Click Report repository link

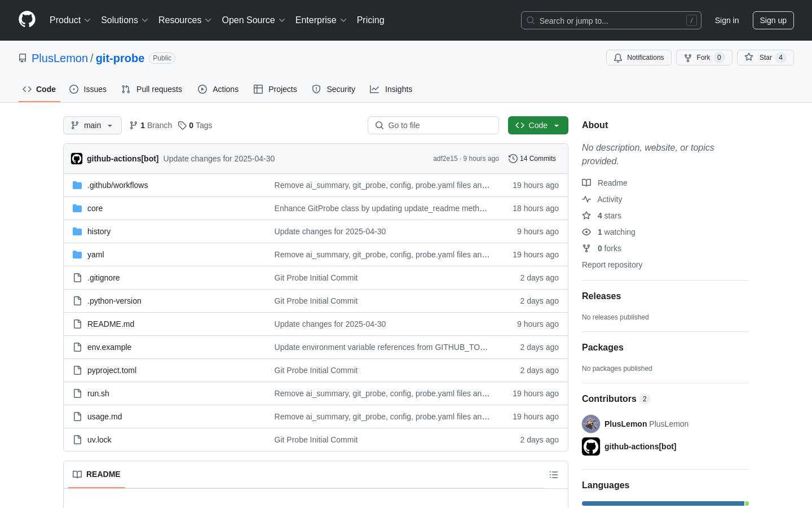pyautogui.click(x=612, y=265)
